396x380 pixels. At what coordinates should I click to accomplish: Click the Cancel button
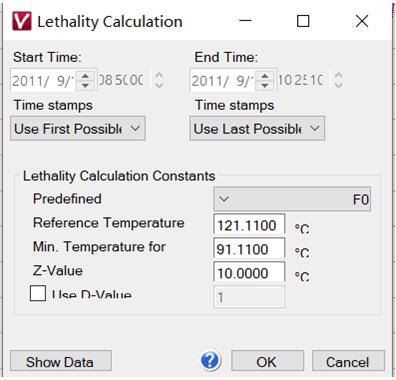point(348,361)
